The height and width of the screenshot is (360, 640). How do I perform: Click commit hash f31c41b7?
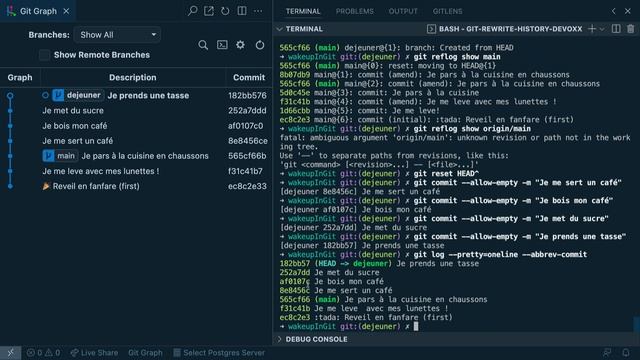point(245,171)
